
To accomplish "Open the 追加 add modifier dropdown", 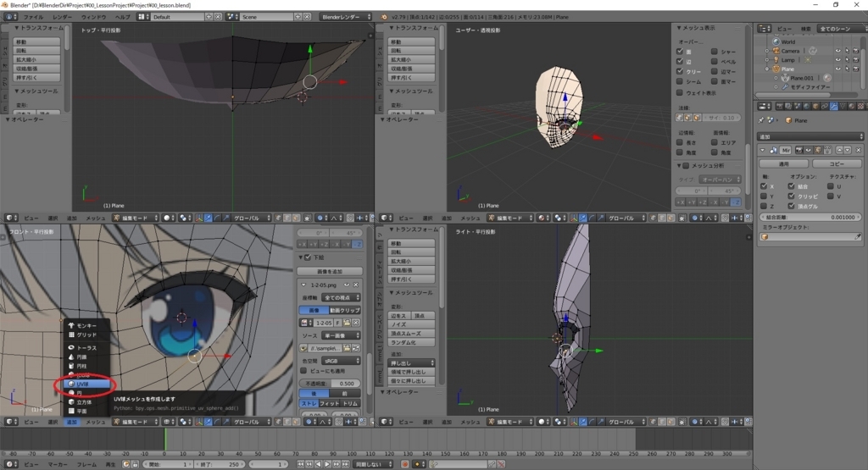I will (x=810, y=136).
